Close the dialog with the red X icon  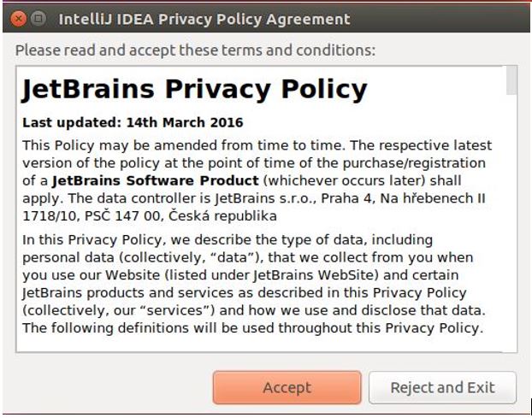tap(18, 19)
